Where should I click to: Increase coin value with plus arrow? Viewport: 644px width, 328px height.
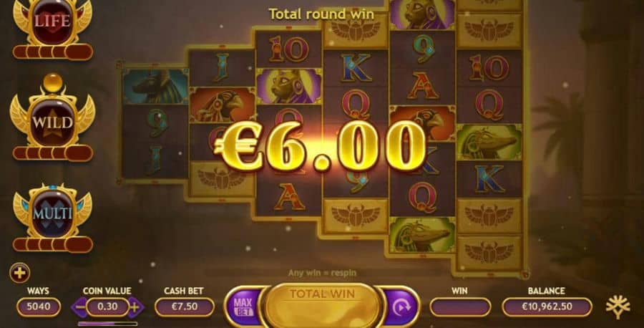[x=135, y=307]
